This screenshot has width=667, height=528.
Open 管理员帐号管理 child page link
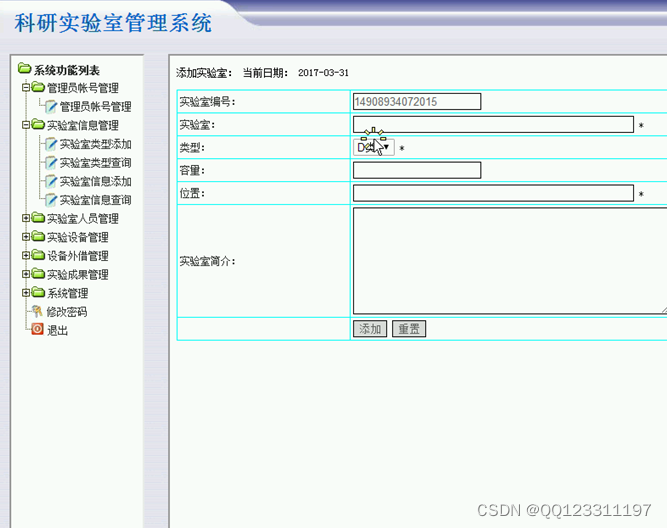(x=95, y=107)
